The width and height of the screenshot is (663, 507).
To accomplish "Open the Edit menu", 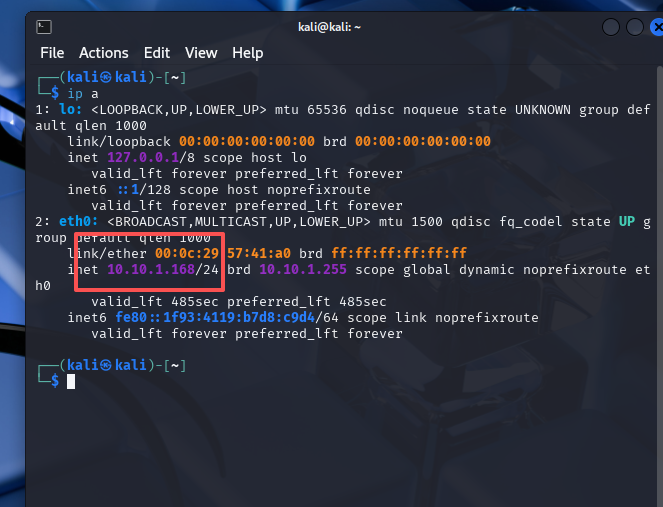I will coord(157,53).
